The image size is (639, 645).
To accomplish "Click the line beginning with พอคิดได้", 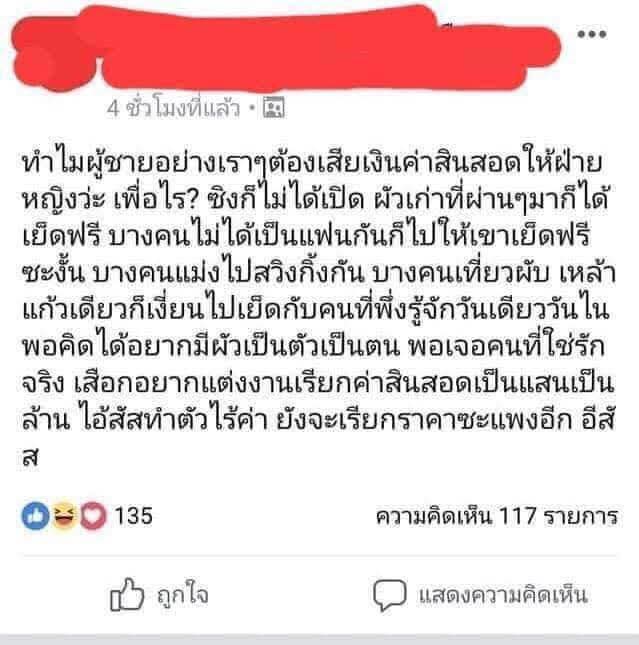I will point(314,347).
